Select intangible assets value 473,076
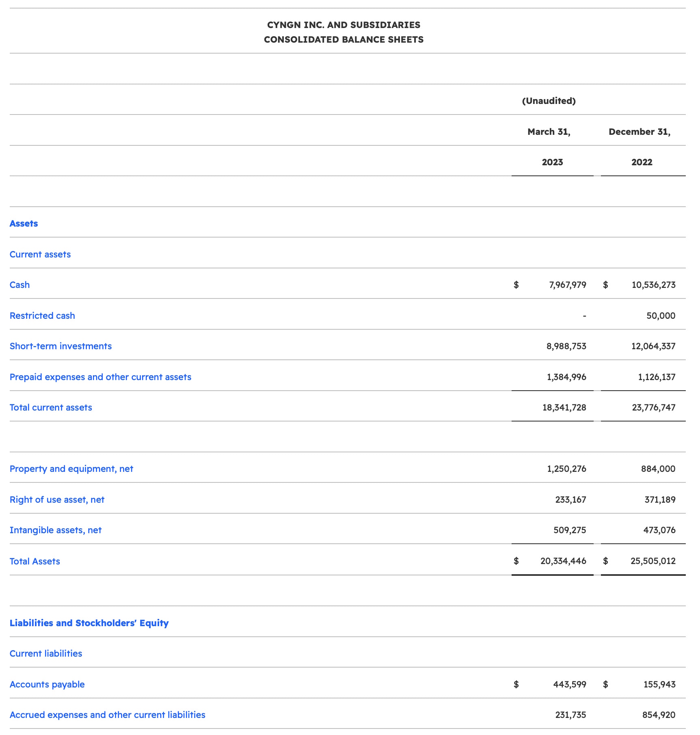Image resolution: width=700 pixels, height=735 pixels. point(659,530)
